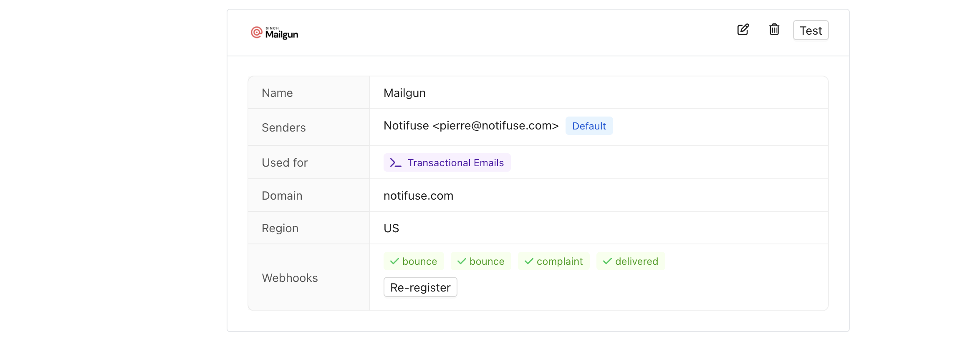Click the complaint webhook tag
The width and height of the screenshot is (980, 340).
(553, 261)
